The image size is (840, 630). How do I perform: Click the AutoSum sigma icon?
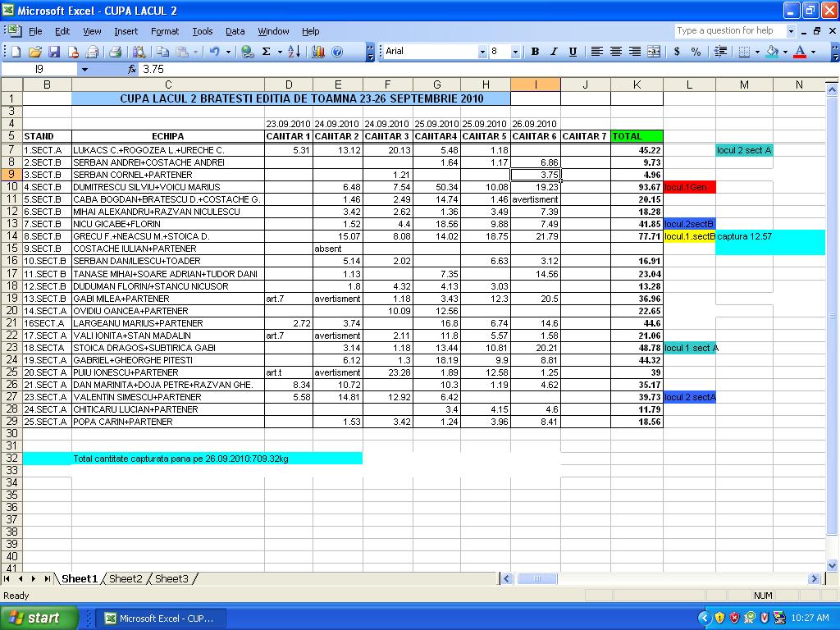point(266,52)
